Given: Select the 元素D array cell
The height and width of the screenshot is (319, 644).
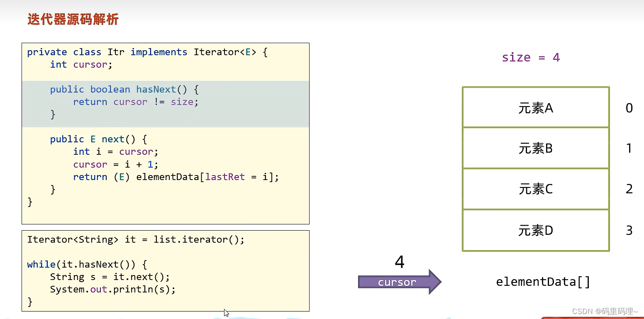Looking at the screenshot, I should [535, 230].
